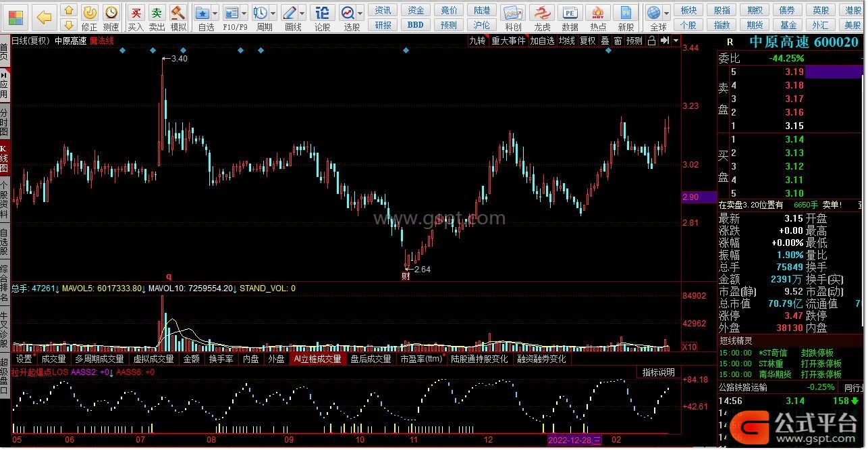Image resolution: width=868 pixels, height=450 pixels.
Task: Open the 自选 watchlist folder icon
Action: tap(202, 12)
